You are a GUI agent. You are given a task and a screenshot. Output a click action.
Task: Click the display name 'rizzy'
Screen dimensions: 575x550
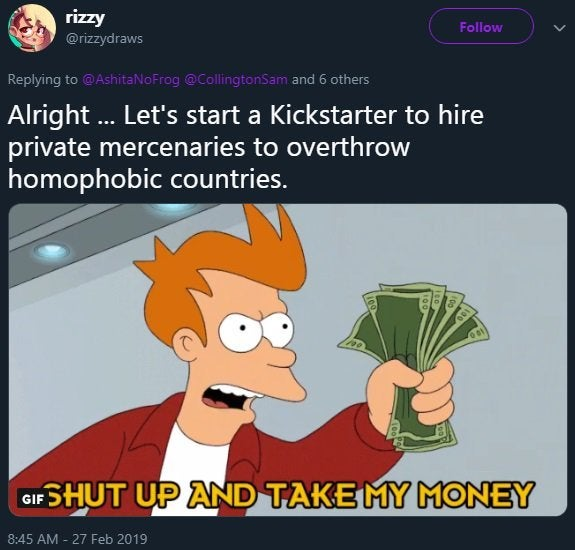pos(85,18)
